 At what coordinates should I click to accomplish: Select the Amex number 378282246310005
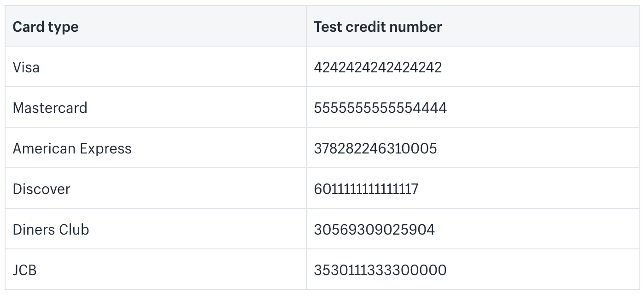[x=375, y=148]
